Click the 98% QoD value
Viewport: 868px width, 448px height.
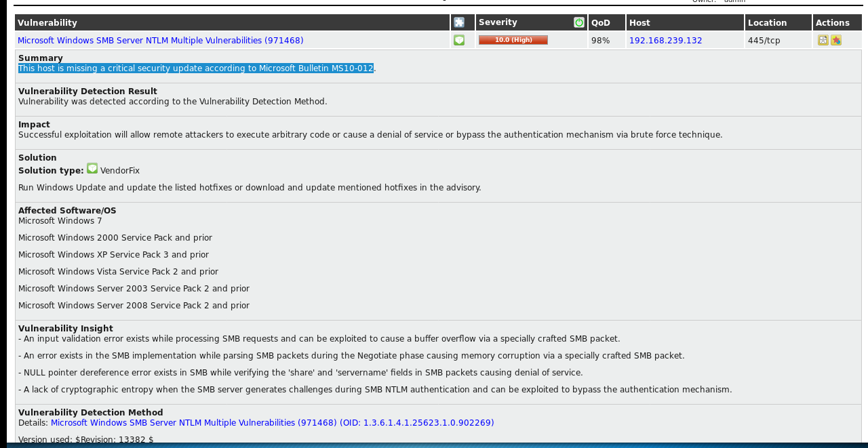[601, 41]
